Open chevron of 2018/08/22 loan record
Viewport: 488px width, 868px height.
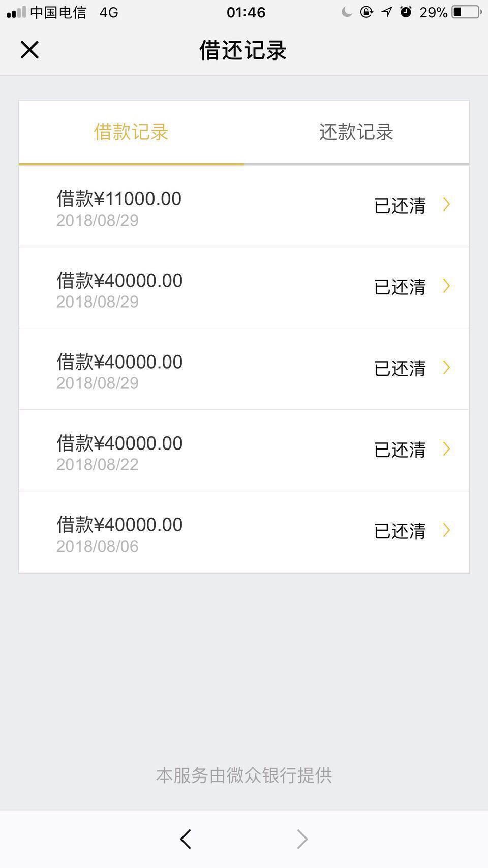click(446, 448)
